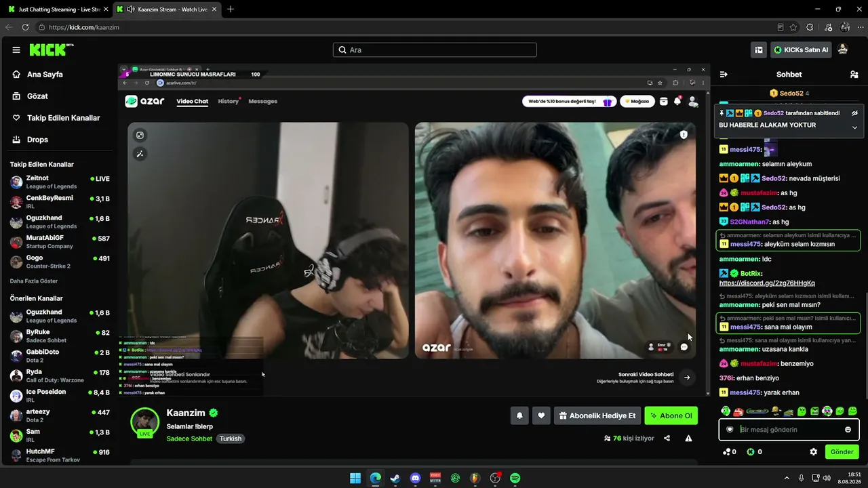Image resolution: width=868 pixels, height=488 pixels.
Task: Click Kaanzim verified badge
Action: tap(213, 413)
